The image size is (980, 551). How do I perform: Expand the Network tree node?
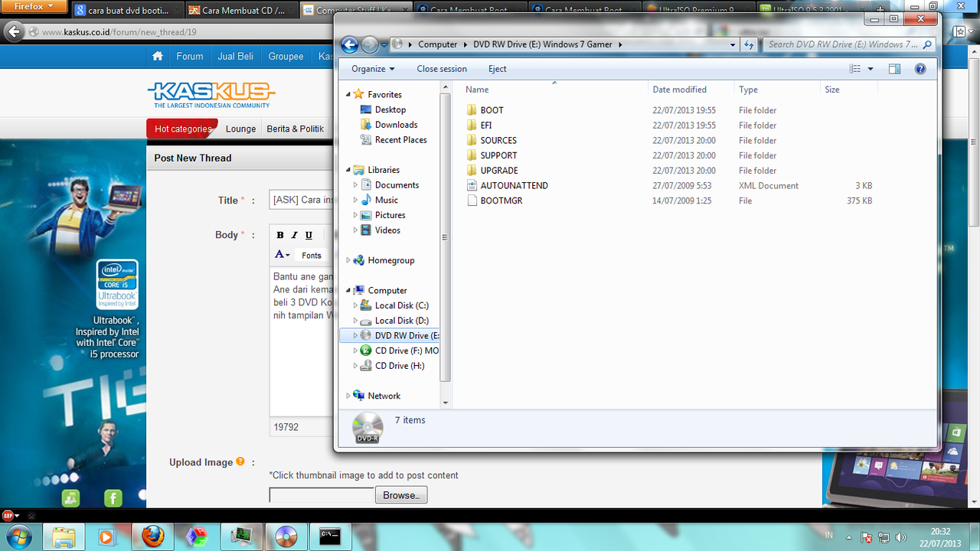[x=348, y=396]
